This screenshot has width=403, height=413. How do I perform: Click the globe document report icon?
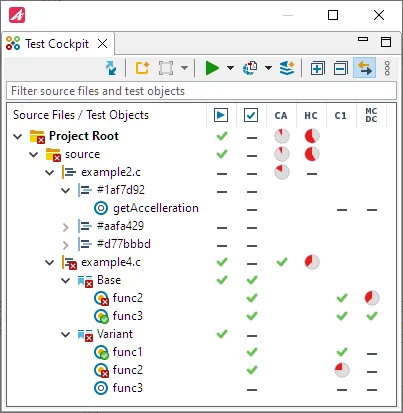250,68
